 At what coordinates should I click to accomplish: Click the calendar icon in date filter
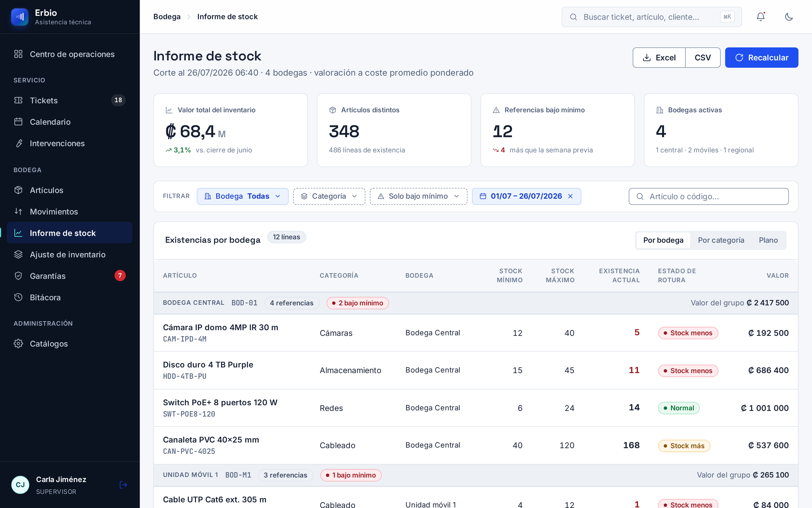coord(483,196)
